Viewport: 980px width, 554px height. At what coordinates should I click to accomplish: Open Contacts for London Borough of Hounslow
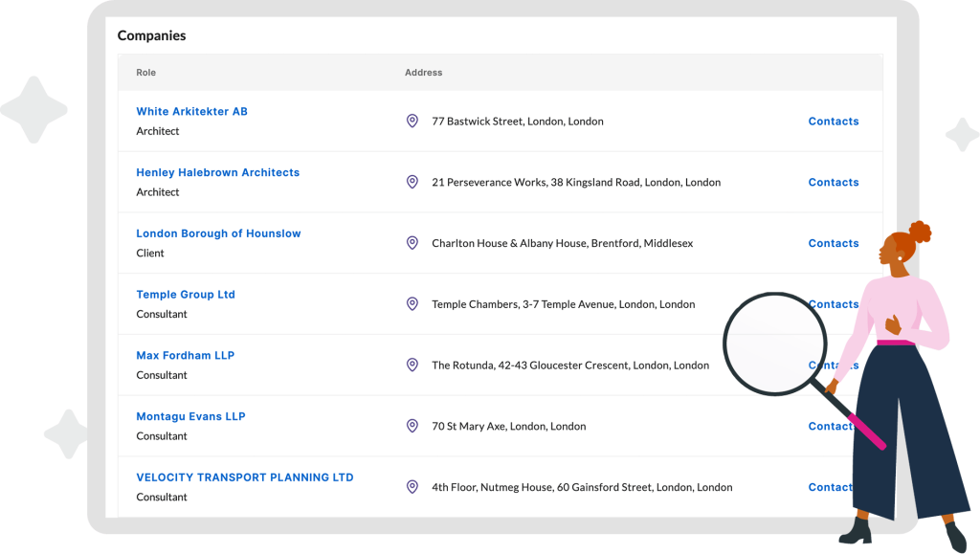833,243
